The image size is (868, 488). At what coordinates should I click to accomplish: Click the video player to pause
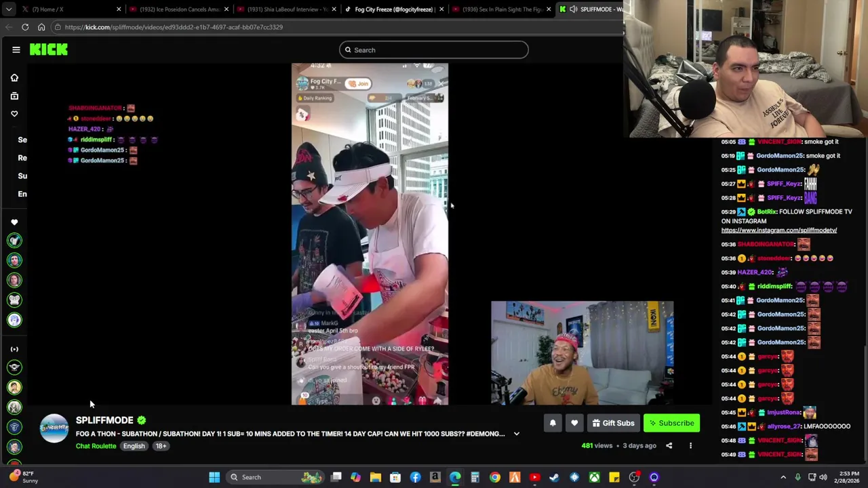tap(370, 234)
